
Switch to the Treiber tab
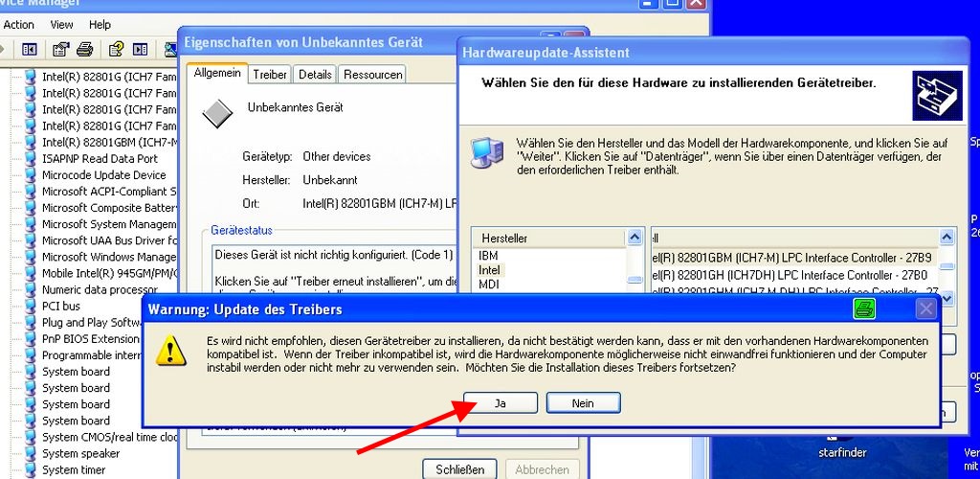[270, 75]
